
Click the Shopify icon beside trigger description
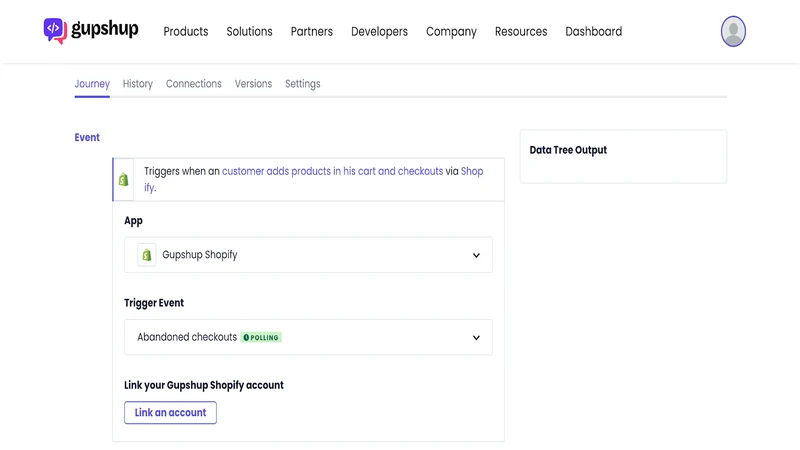[123, 180]
